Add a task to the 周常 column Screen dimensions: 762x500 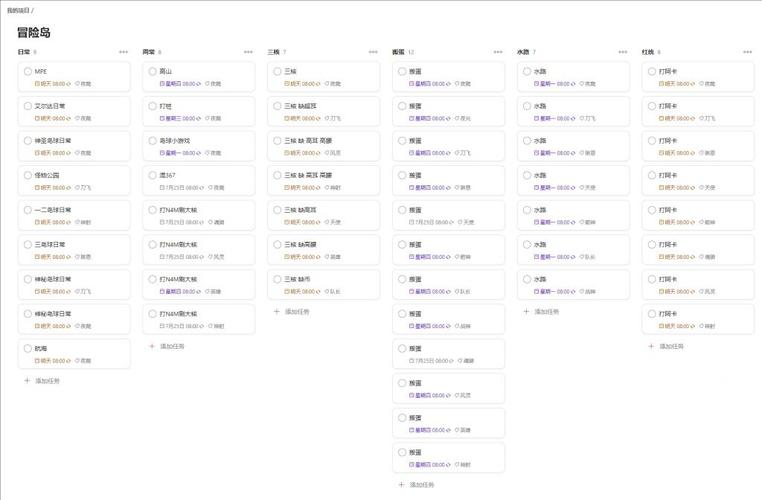pos(167,346)
